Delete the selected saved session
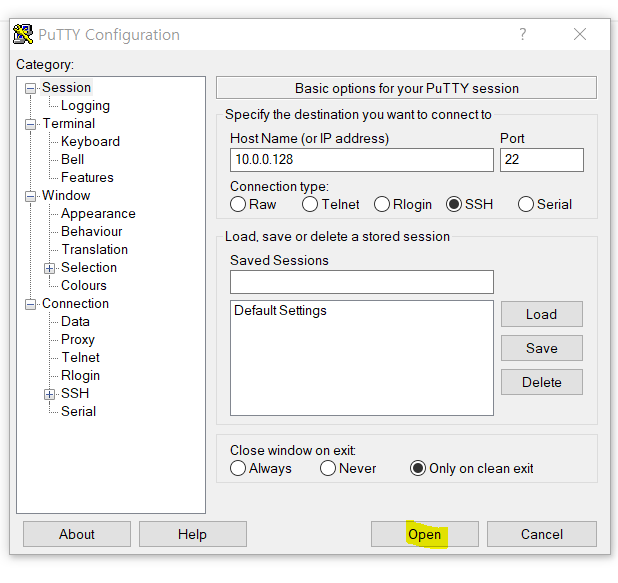This screenshot has height=583, width=618. pos(542,382)
